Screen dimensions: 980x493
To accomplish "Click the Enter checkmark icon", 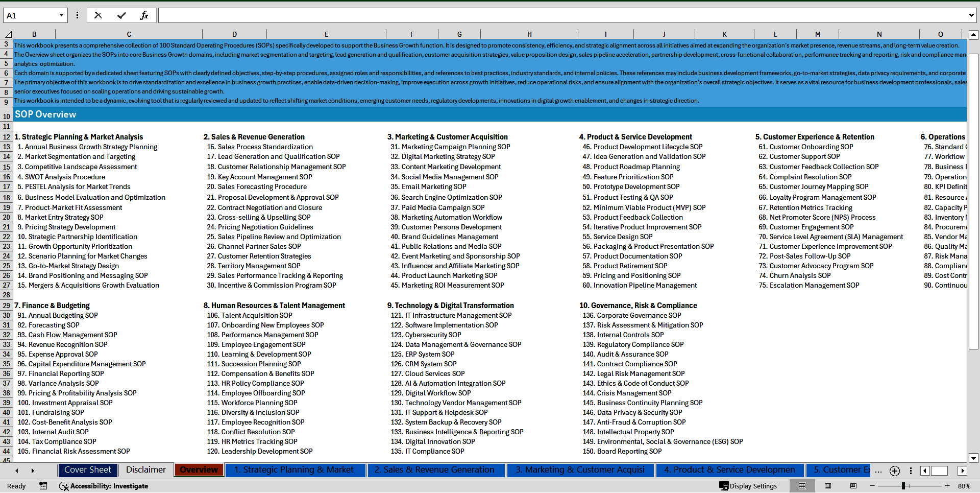I will 121,15.
